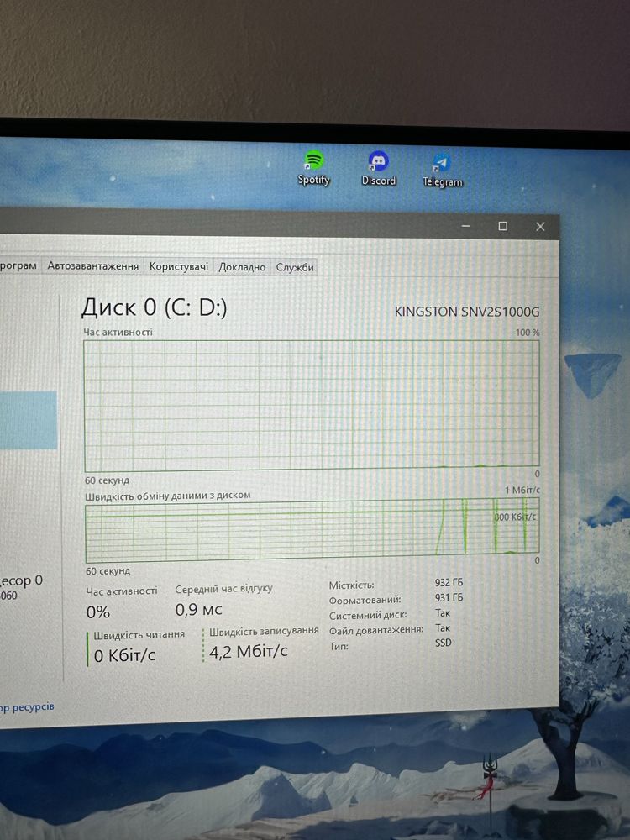Click the Середній час відгуку label
The height and width of the screenshot is (840, 630).
tap(224, 589)
